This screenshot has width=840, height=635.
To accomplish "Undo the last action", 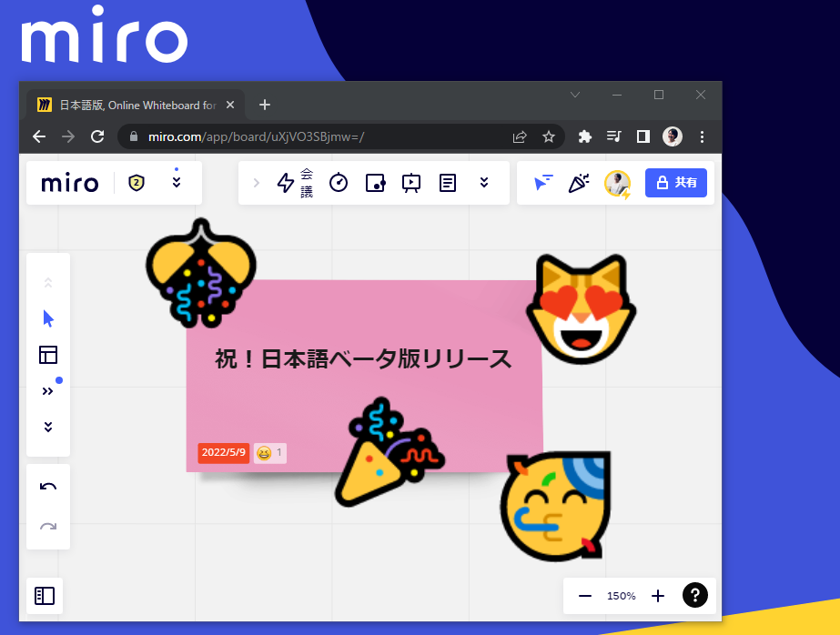I will pos(48,486).
